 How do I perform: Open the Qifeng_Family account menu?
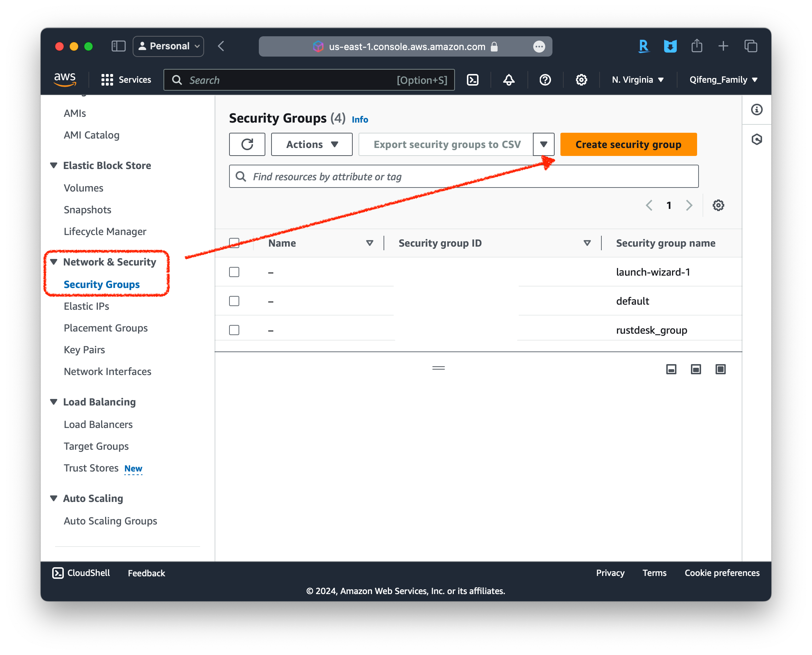[724, 80]
